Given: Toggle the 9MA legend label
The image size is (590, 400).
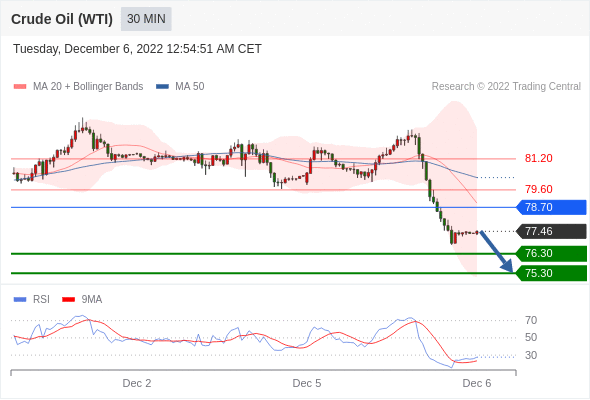Looking at the screenshot, I should [x=92, y=300].
